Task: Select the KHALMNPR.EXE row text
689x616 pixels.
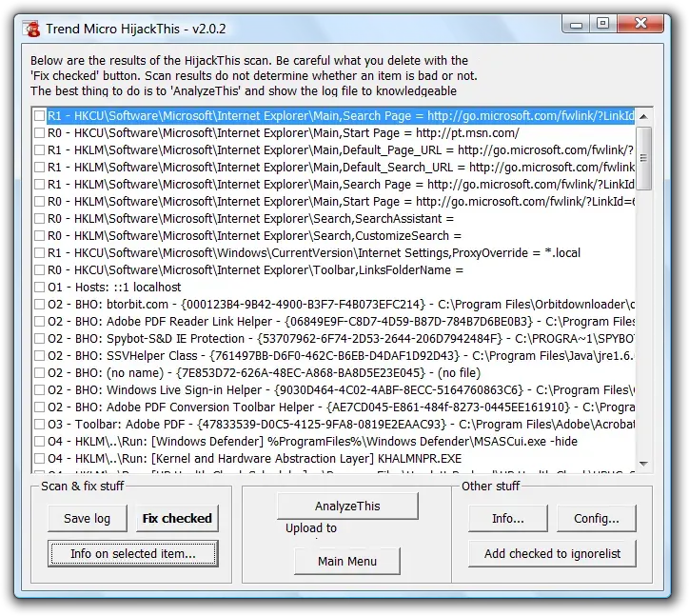Action: [254, 459]
